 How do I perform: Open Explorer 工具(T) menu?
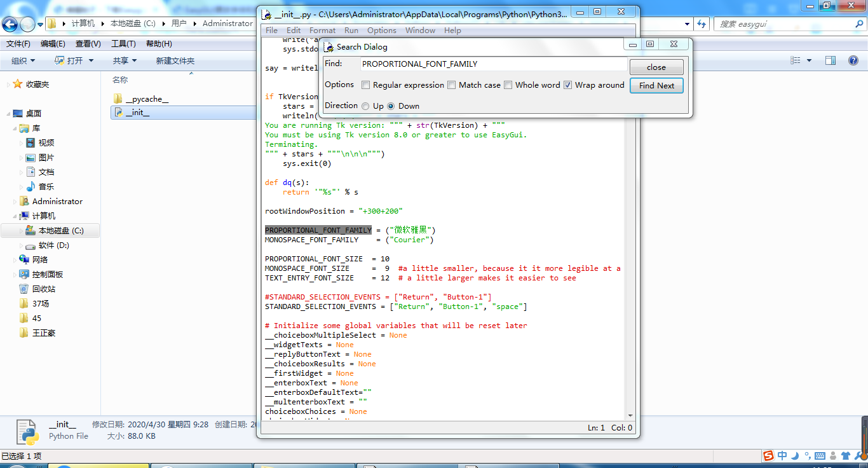[123, 44]
